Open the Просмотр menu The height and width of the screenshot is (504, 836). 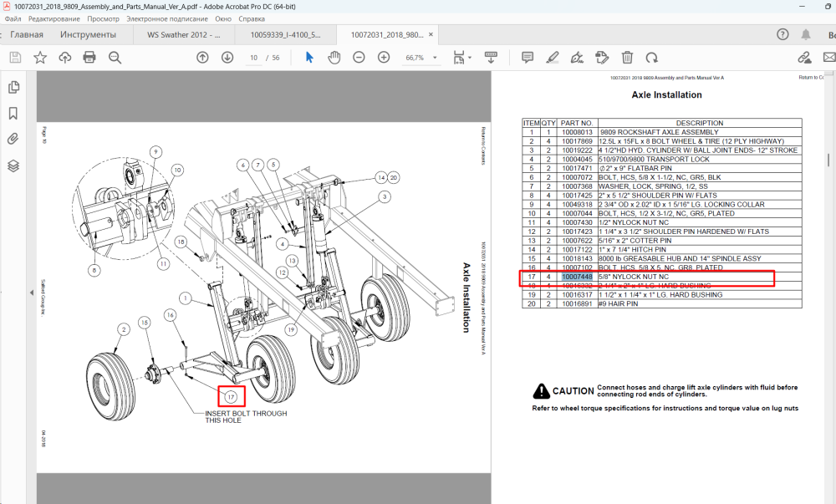pyautogui.click(x=103, y=18)
